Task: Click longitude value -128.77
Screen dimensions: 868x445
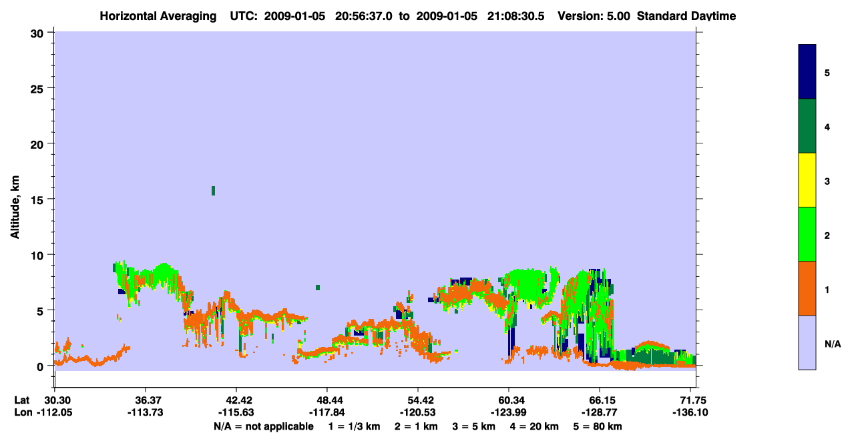Action: [600, 412]
